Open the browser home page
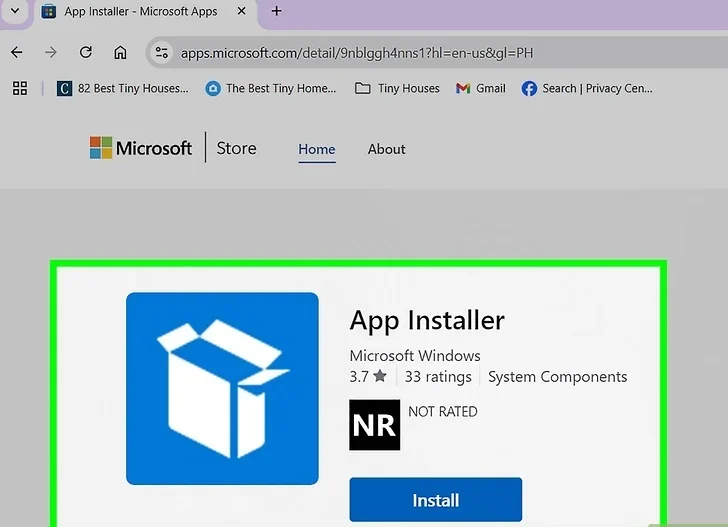This screenshot has height=527, width=728. pyautogui.click(x=120, y=52)
